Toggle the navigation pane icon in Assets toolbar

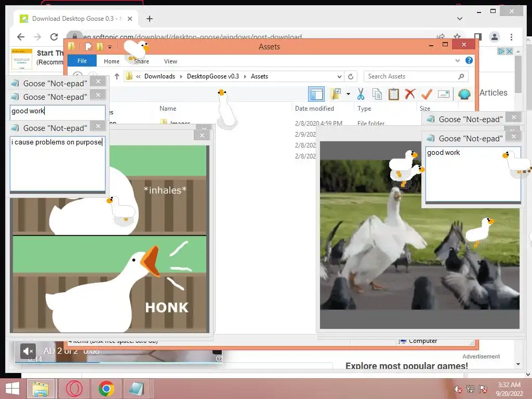pyautogui.click(x=316, y=94)
